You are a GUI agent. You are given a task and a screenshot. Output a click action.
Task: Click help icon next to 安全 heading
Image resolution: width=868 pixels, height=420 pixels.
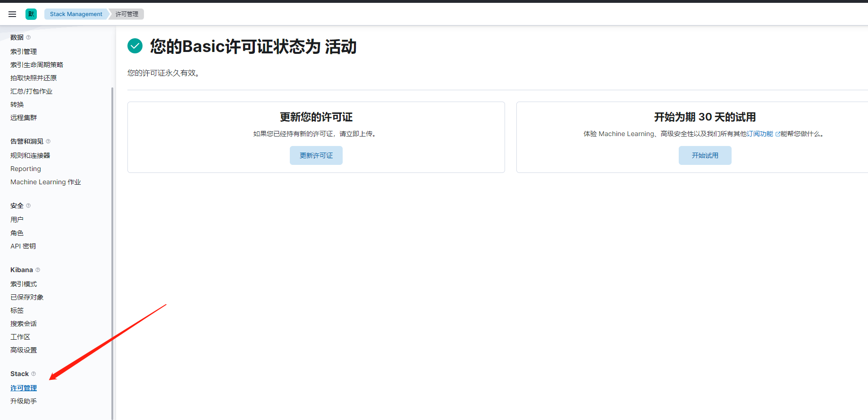point(28,206)
